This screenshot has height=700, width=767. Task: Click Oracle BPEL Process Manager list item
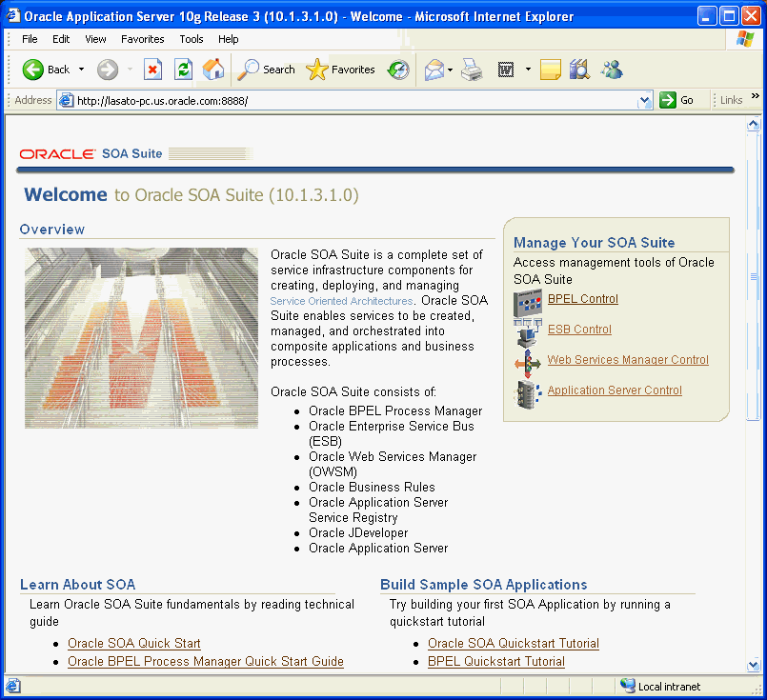point(395,410)
